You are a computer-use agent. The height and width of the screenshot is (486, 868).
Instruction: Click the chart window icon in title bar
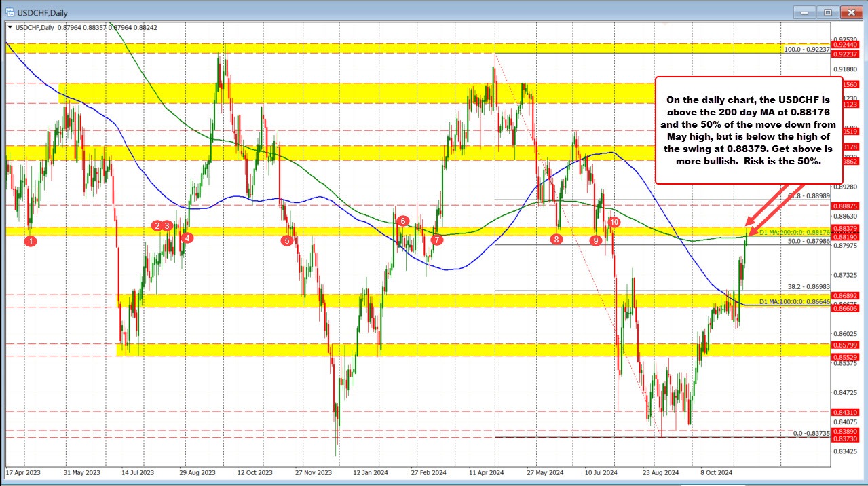click(8, 12)
